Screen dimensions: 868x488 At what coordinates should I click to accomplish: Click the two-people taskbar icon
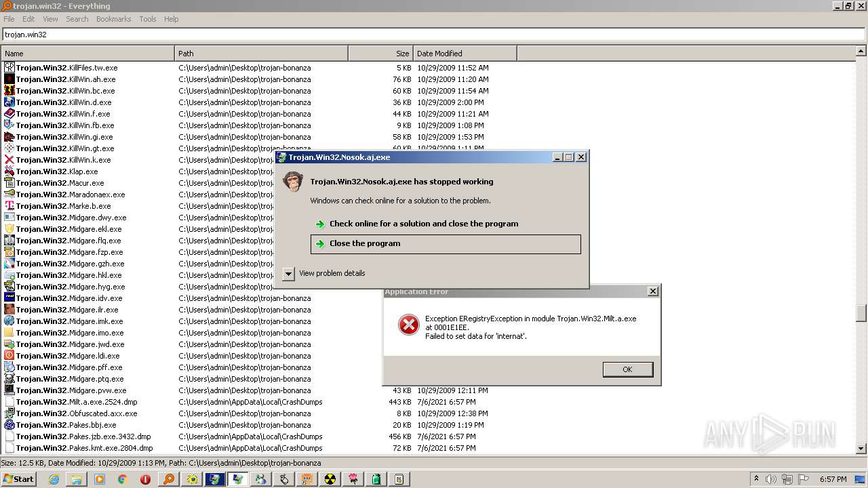click(260, 479)
